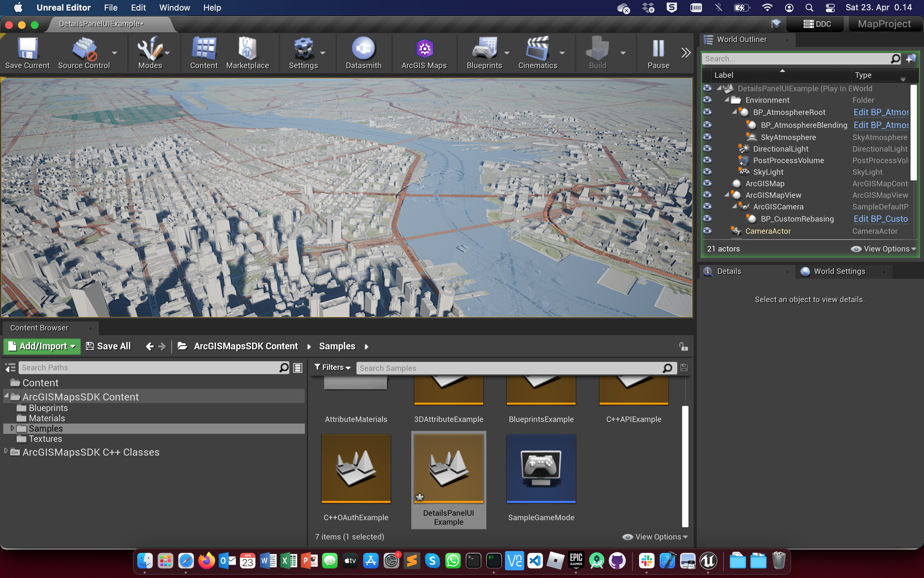The width and height of the screenshot is (924, 578).
Task: Open View Options in the Content Browser
Action: click(x=655, y=537)
